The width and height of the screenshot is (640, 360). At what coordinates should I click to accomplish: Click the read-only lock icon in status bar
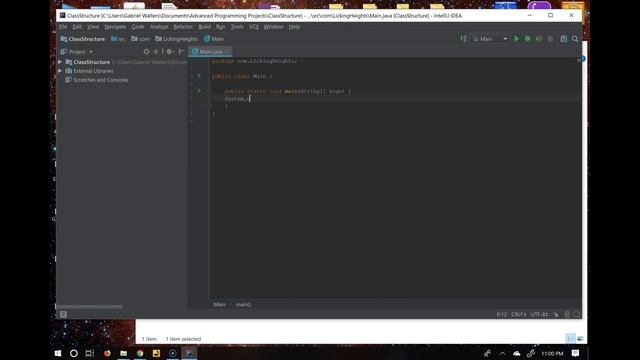coord(556,314)
